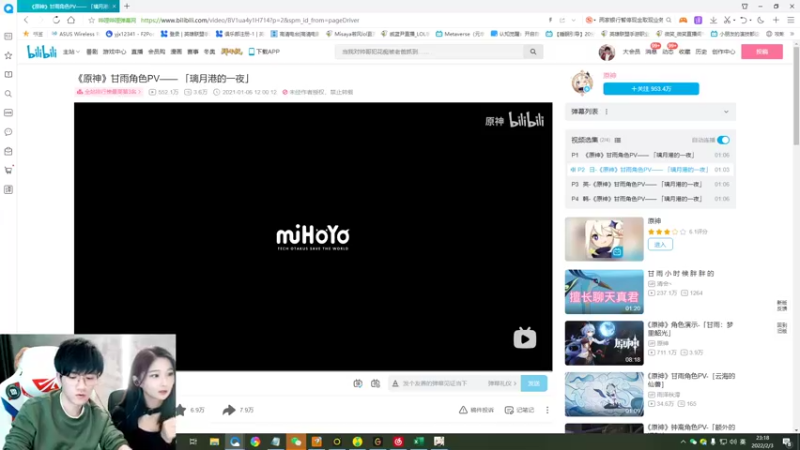Open Chrome from the taskbar
Screen dimensions: 800x450
[255, 441]
